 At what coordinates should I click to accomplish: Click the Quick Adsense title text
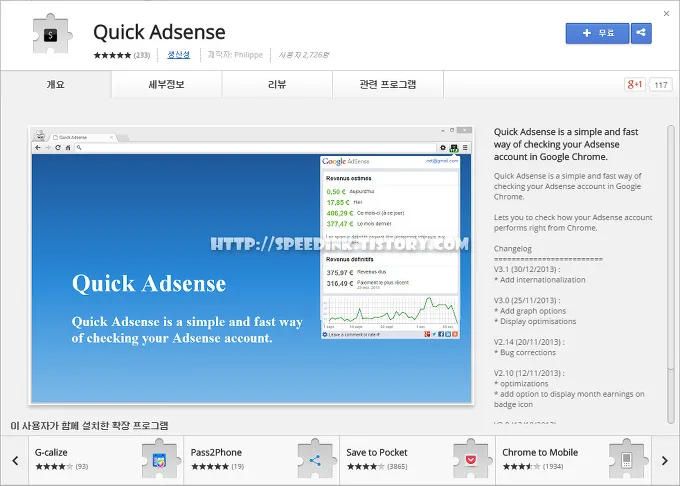click(159, 32)
